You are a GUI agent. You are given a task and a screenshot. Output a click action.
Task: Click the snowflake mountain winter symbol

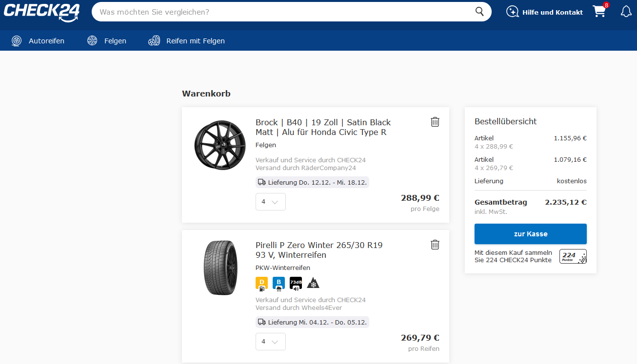313,283
